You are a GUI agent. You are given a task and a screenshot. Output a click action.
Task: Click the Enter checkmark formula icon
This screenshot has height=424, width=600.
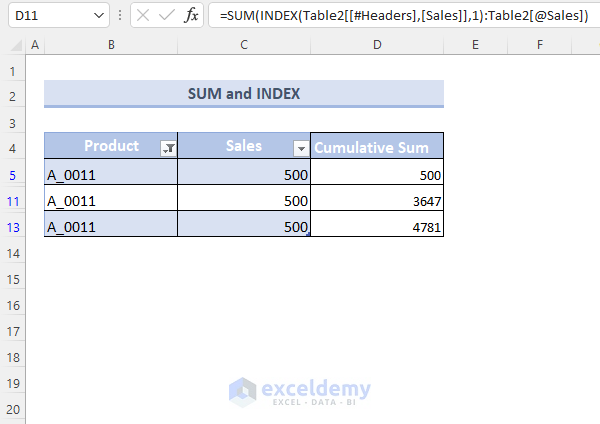pyautogui.click(x=167, y=16)
